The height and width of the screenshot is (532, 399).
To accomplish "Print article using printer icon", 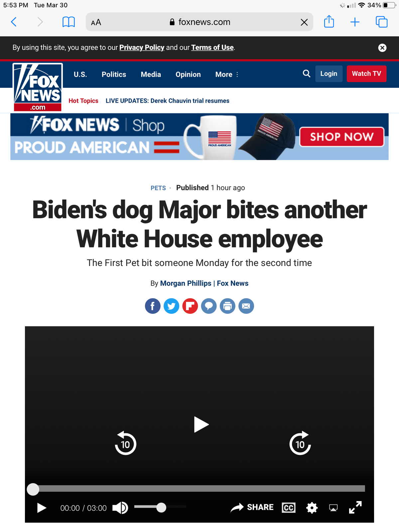I will 227,306.
